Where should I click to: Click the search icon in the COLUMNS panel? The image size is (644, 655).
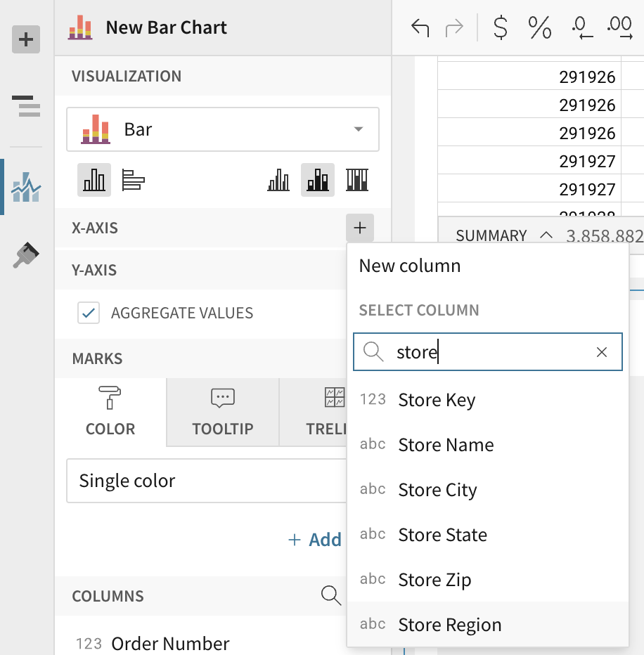click(331, 595)
